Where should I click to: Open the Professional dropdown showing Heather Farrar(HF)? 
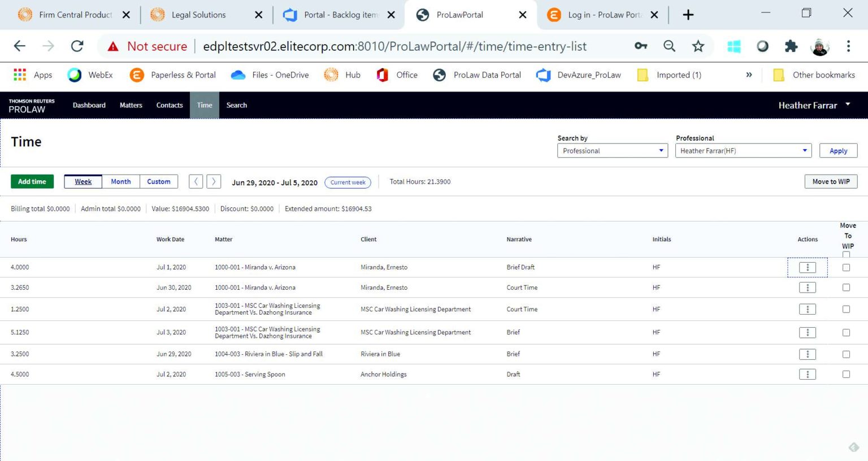pyautogui.click(x=743, y=150)
